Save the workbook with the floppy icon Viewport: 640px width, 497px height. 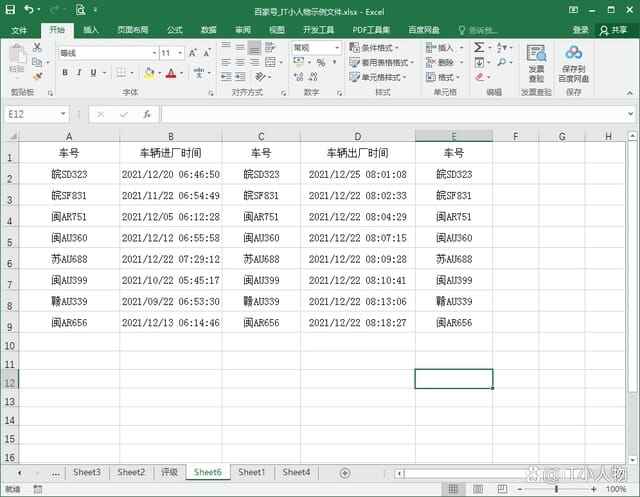tap(10, 9)
